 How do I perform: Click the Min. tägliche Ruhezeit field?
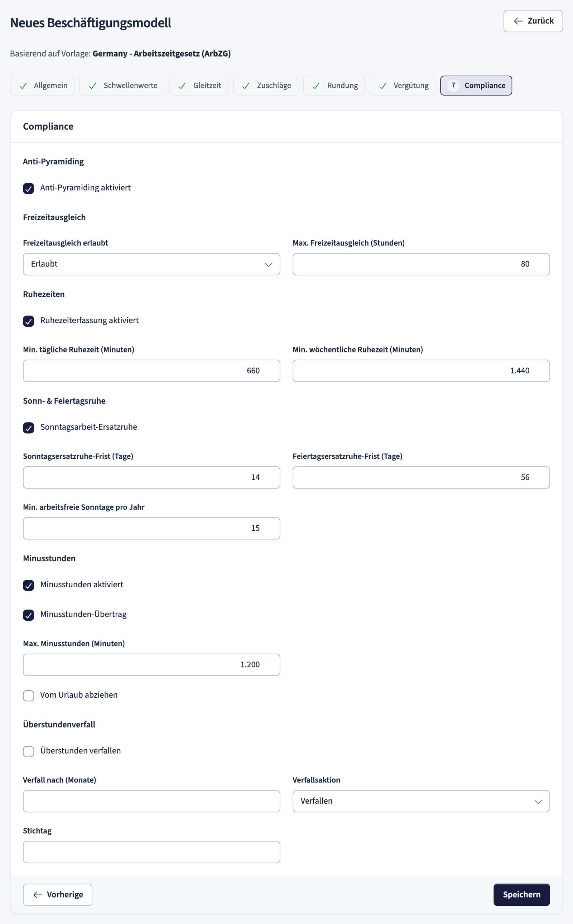(151, 371)
